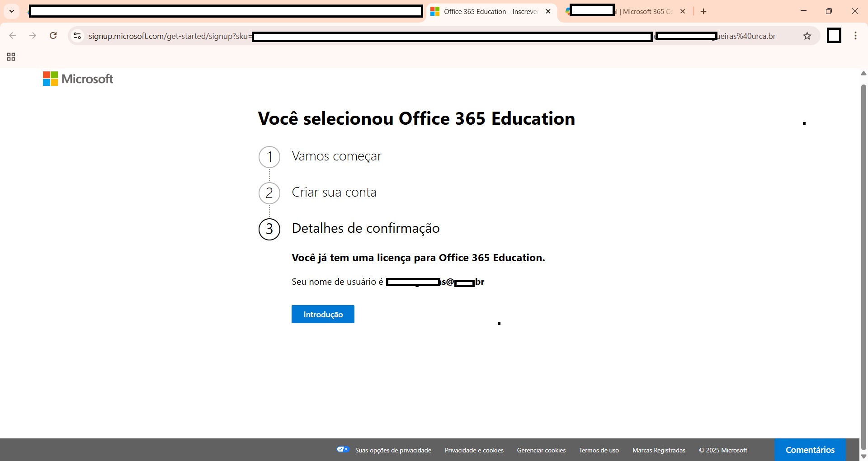Open Chrome's three-dot menu

[x=855, y=36]
